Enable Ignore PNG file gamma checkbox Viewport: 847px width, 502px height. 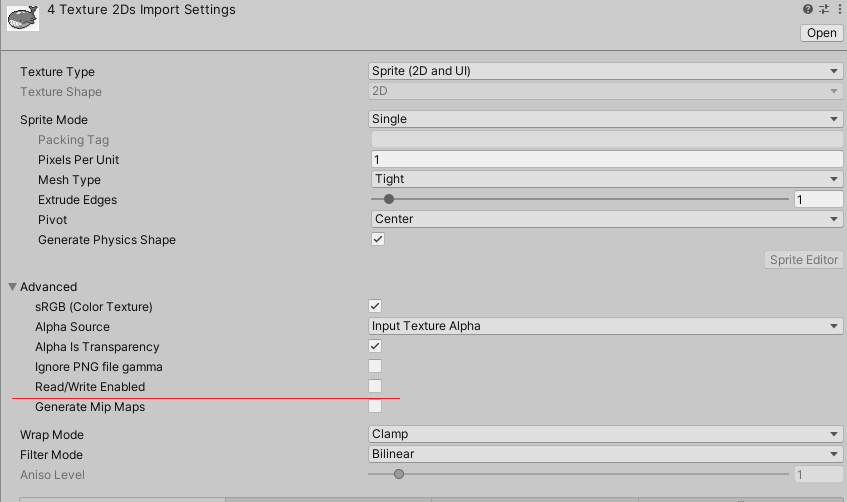(x=375, y=366)
